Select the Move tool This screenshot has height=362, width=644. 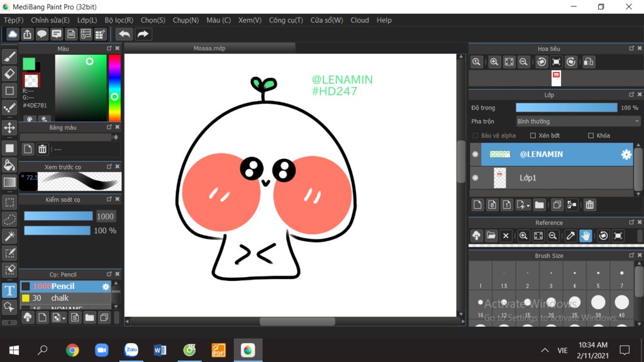pos(9,128)
